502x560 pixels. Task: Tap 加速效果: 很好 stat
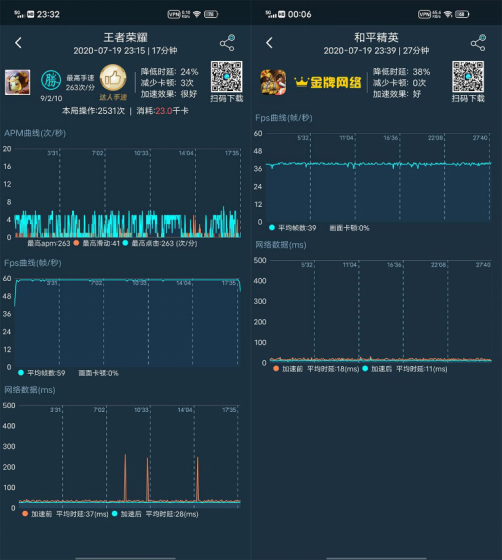[x=169, y=94]
